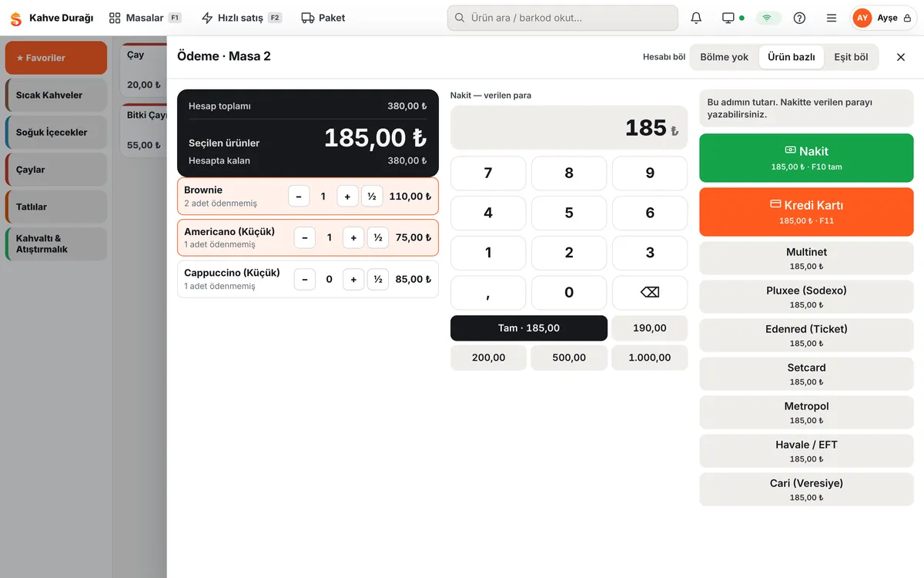Viewport: 924px width, 578px height.
Task: Open the Ayşe user account menu
Action: (x=882, y=18)
